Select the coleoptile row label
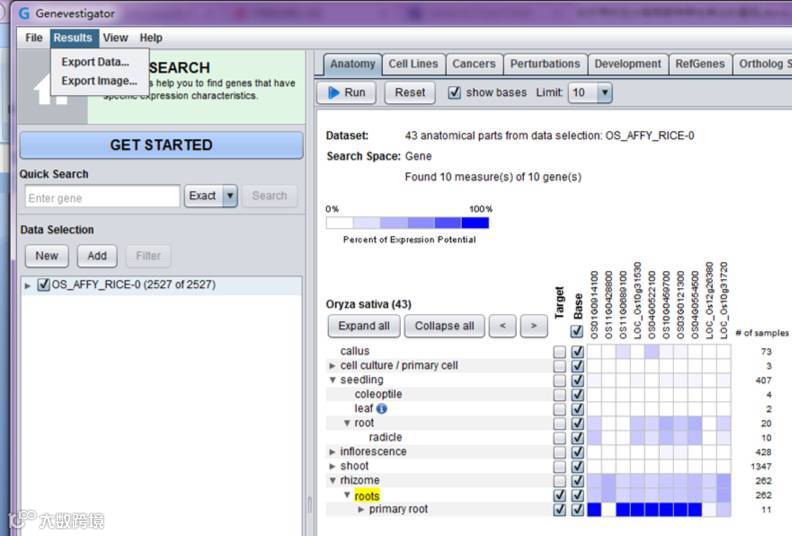Screen dimensions: 792x536 pyautogui.click(x=378, y=395)
